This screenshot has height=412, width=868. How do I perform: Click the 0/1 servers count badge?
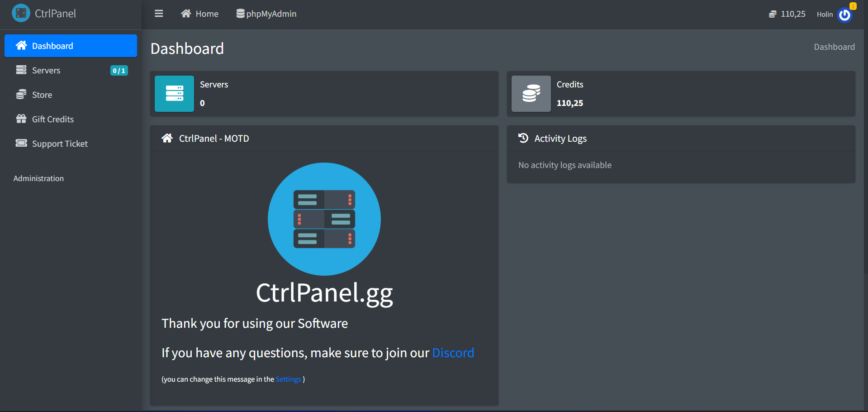119,71
